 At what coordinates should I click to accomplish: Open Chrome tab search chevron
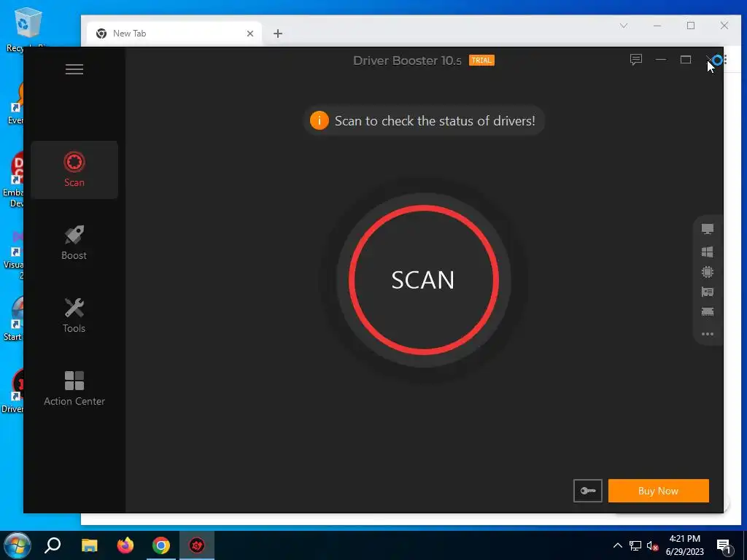(624, 26)
